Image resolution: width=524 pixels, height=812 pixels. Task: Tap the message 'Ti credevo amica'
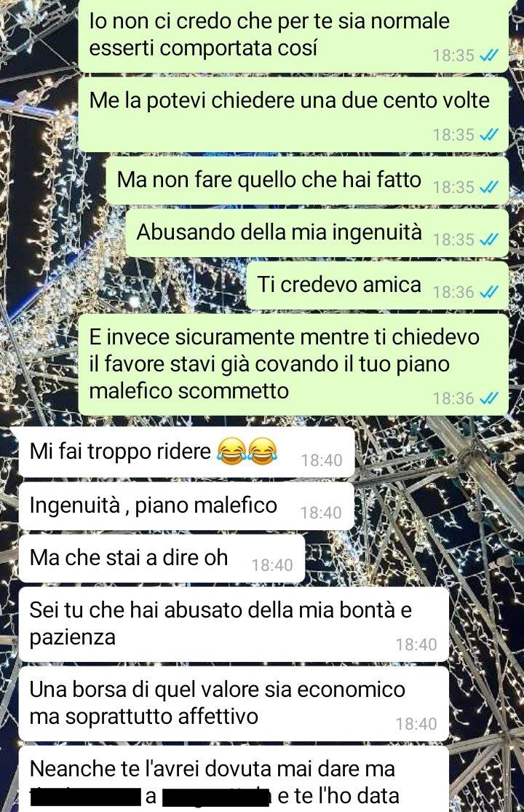pos(377,285)
